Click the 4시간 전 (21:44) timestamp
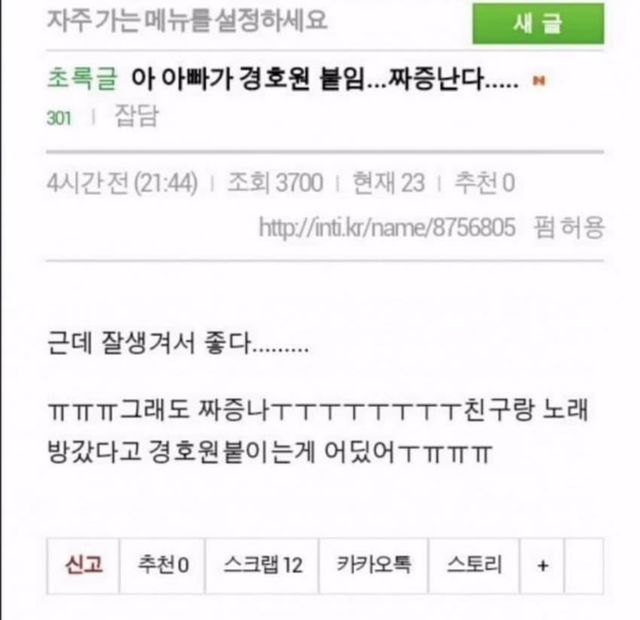This screenshot has width=640, height=620. 122,182
